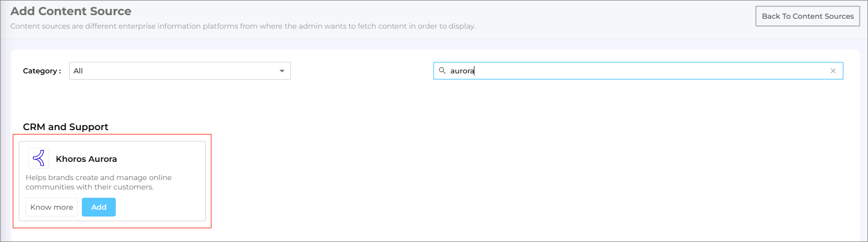Viewport: 868px width, 242px height.
Task: Clear the search field with X icon
Action: (x=833, y=71)
